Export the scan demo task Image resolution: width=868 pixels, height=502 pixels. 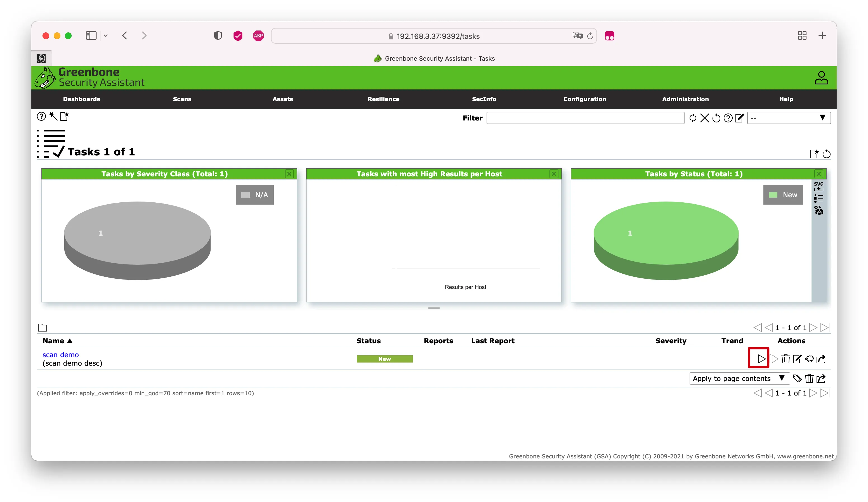pyautogui.click(x=821, y=359)
